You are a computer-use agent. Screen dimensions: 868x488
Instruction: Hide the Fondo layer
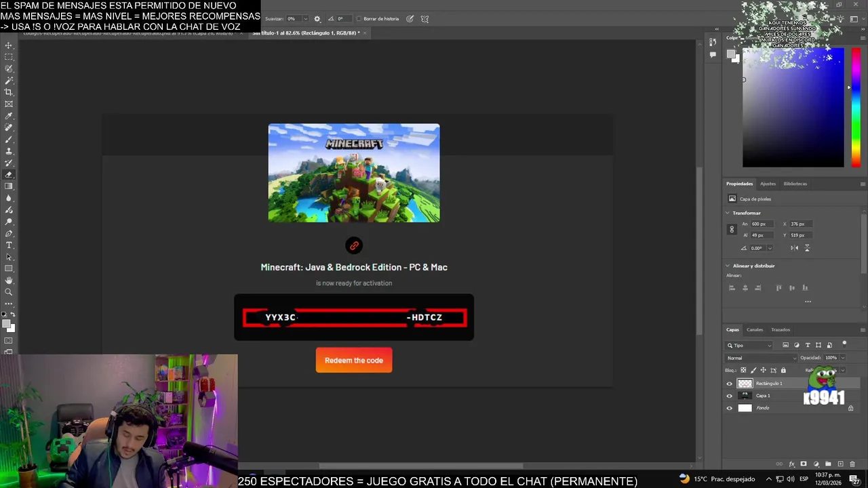click(x=730, y=408)
